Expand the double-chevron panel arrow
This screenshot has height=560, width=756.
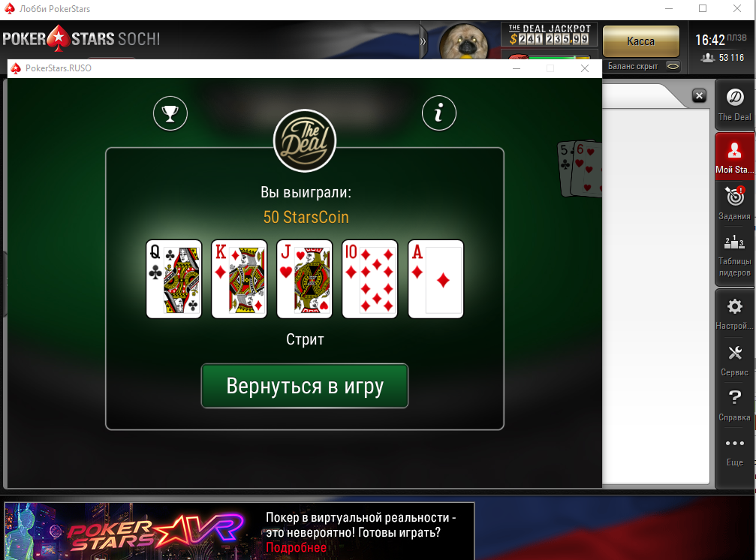(x=423, y=41)
